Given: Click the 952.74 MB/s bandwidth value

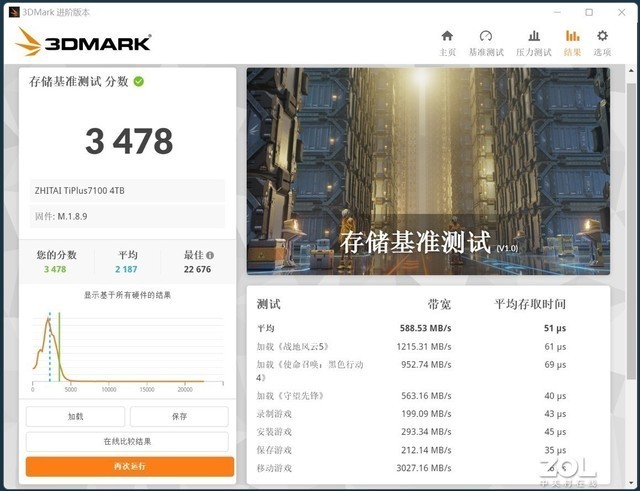Looking at the screenshot, I should 426,364.
